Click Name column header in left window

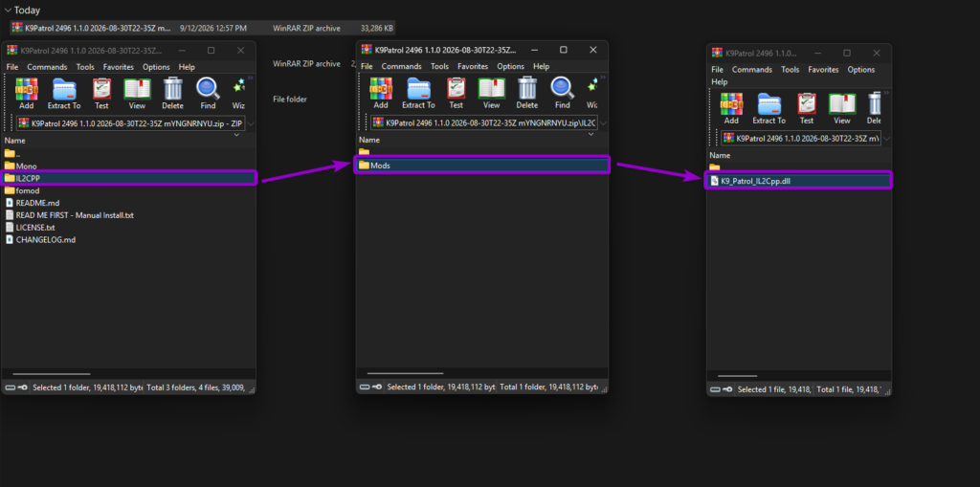click(14, 141)
